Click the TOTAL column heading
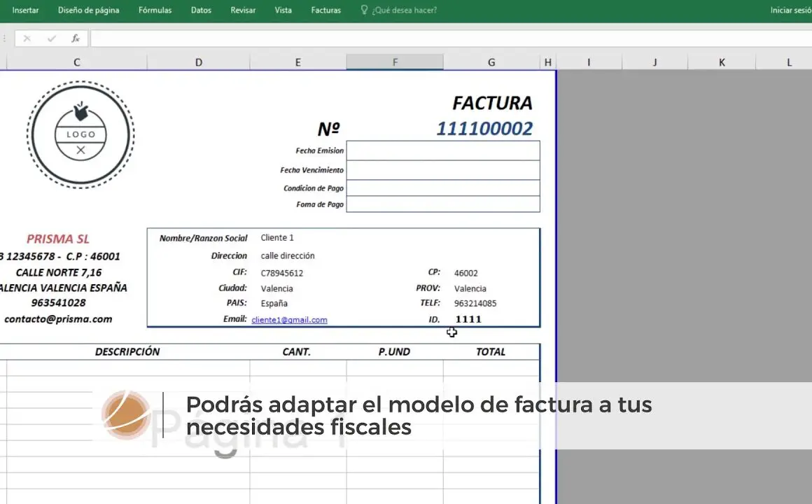The height and width of the screenshot is (504, 812). click(x=491, y=351)
